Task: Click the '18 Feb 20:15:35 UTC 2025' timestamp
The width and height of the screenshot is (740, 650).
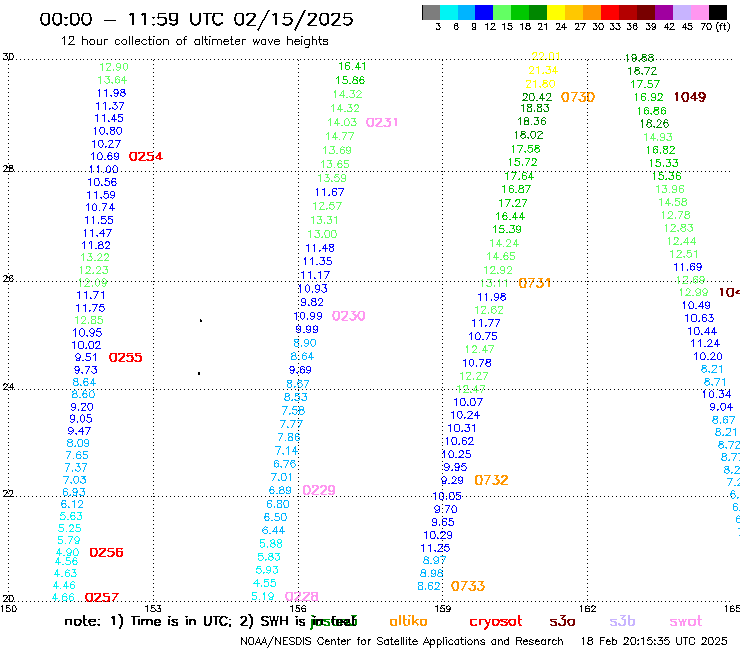Action: pyautogui.click(x=654, y=642)
